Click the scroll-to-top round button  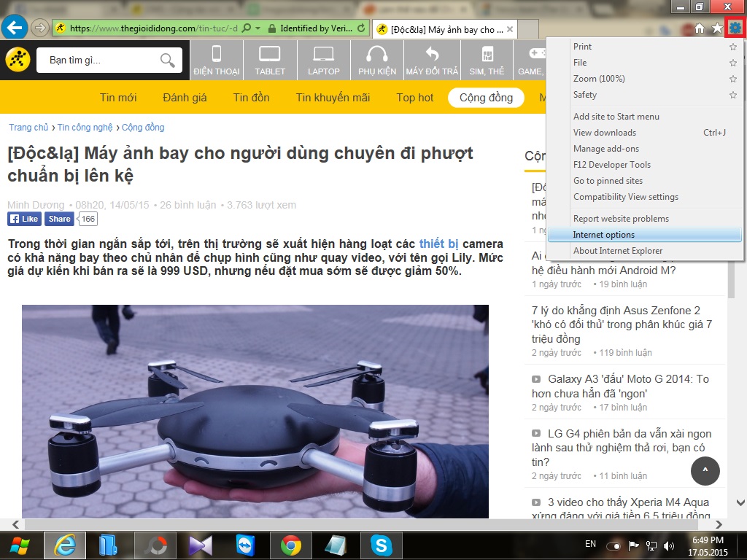[x=705, y=471]
